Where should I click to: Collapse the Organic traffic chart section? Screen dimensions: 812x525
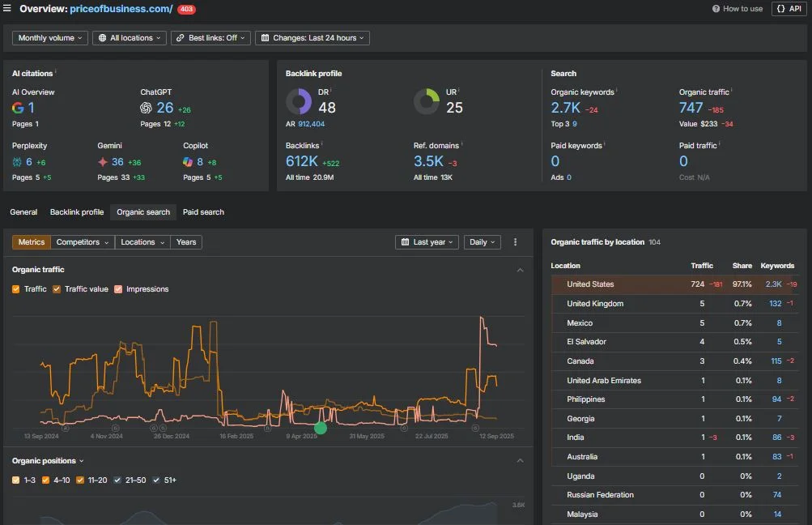(520, 270)
